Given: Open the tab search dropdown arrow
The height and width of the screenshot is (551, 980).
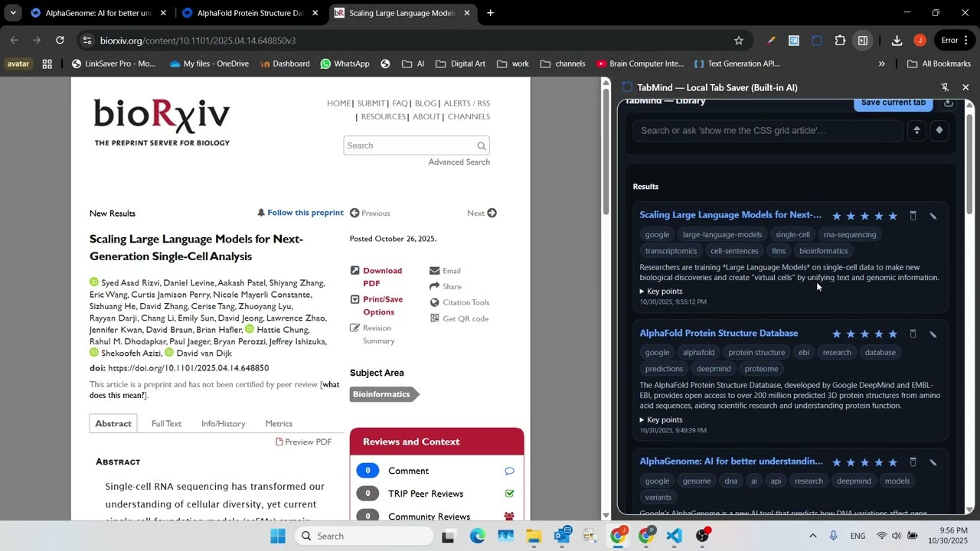Looking at the screenshot, I should pos(13,13).
